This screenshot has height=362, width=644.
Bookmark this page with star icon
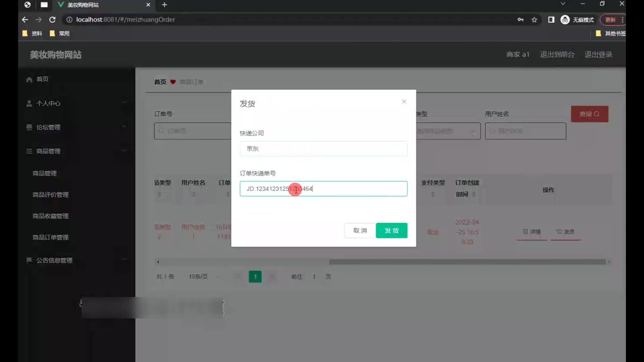(534, 20)
